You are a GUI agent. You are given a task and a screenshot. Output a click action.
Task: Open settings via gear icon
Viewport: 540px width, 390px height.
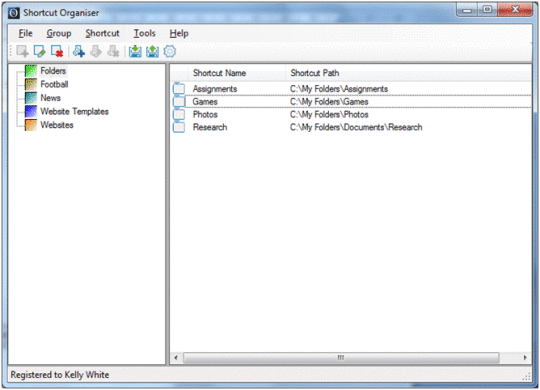click(x=169, y=52)
